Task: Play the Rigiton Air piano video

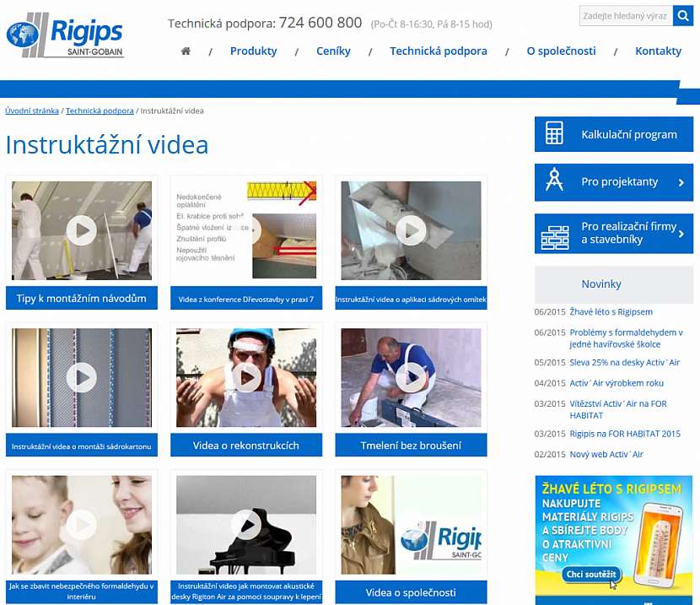Action: point(246,525)
